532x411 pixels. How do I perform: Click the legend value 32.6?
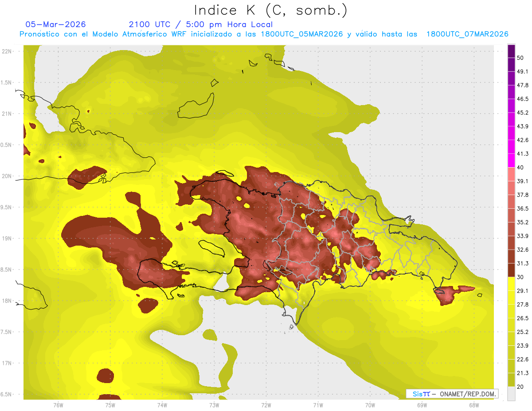[x=523, y=250]
